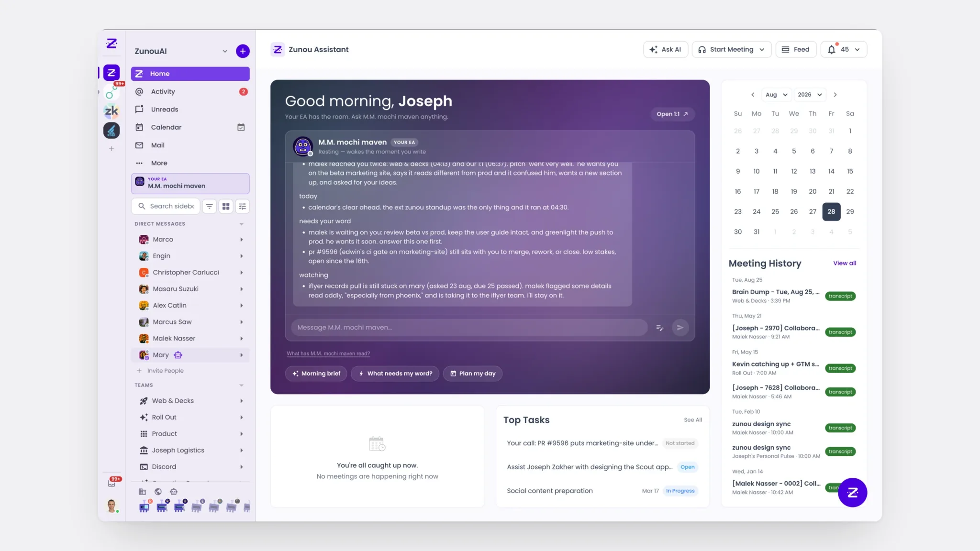980x551 pixels.
Task: Open the Unreads menu item
Action: tap(190, 110)
